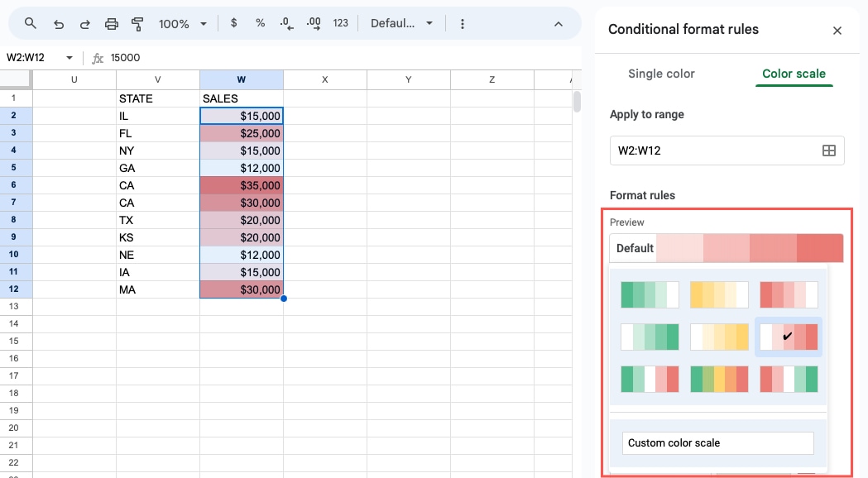Click the IL state cell

coord(158,116)
